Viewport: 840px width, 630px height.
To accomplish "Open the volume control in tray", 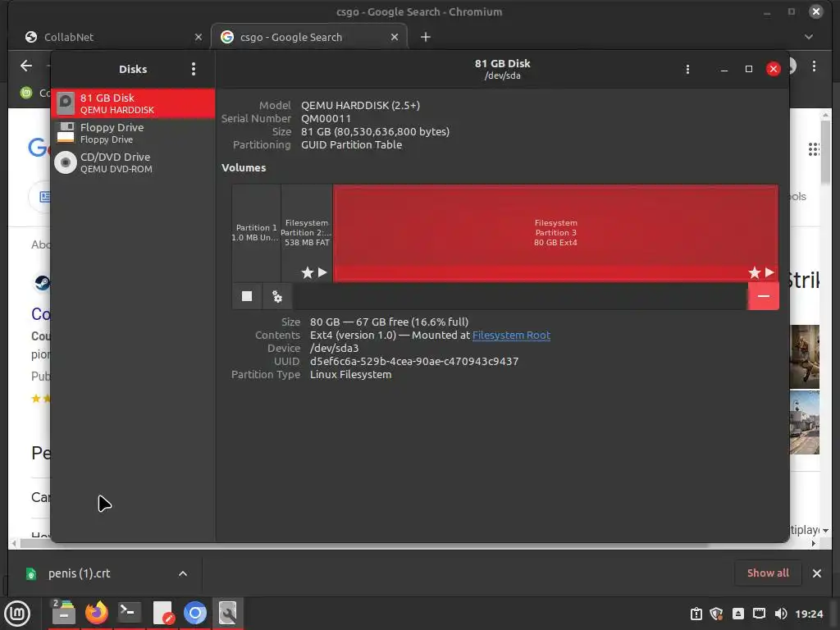I will point(781,614).
